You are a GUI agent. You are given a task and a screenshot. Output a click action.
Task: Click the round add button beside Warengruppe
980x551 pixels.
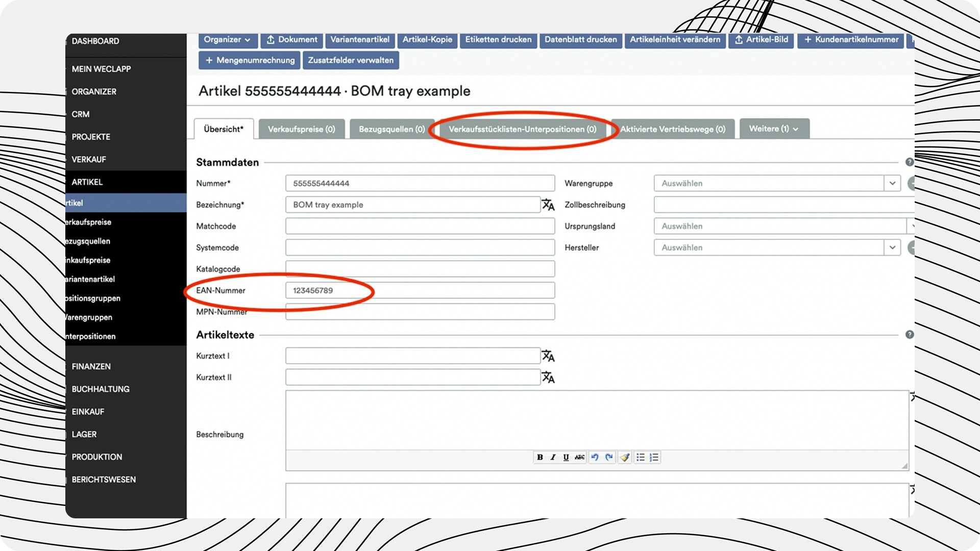coord(911,183)
